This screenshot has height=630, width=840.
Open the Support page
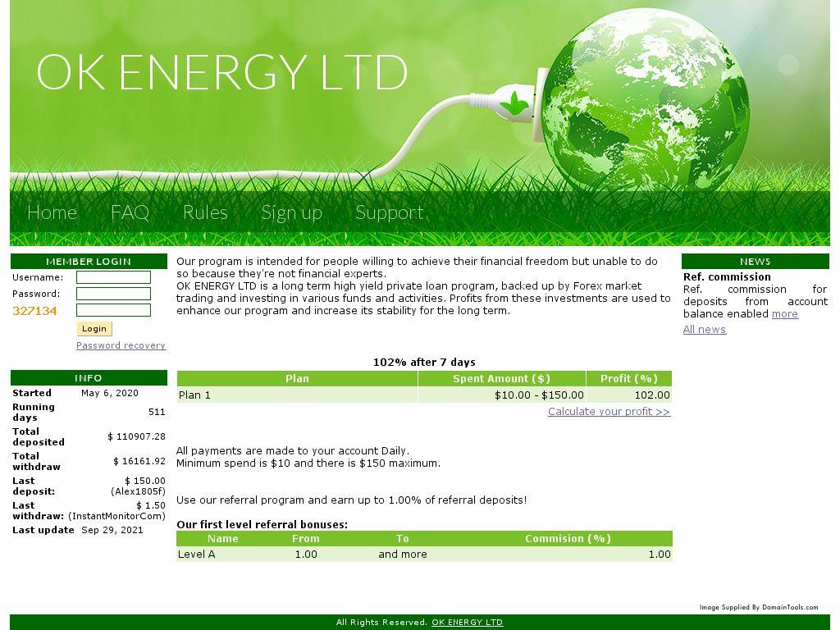[390, 213]
